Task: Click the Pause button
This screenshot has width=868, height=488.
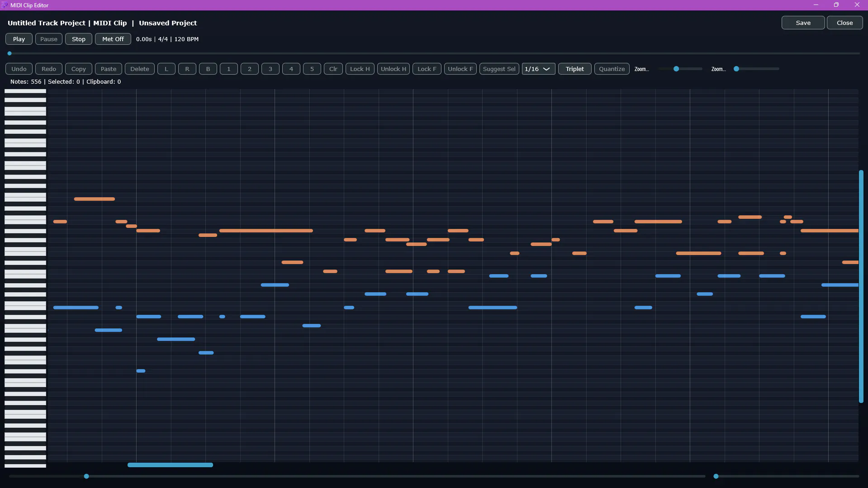Action: pyautogui.click(x=49, y=39)
